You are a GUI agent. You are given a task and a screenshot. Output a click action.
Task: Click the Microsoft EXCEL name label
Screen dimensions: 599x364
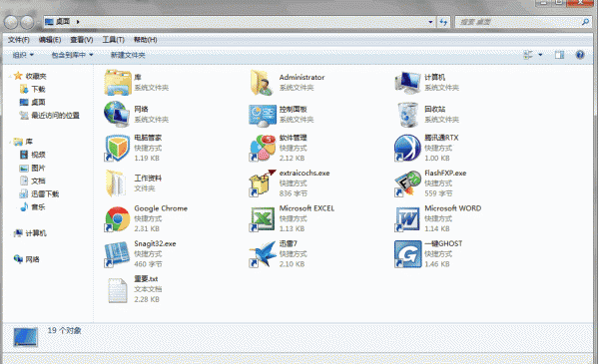point(306,208)
